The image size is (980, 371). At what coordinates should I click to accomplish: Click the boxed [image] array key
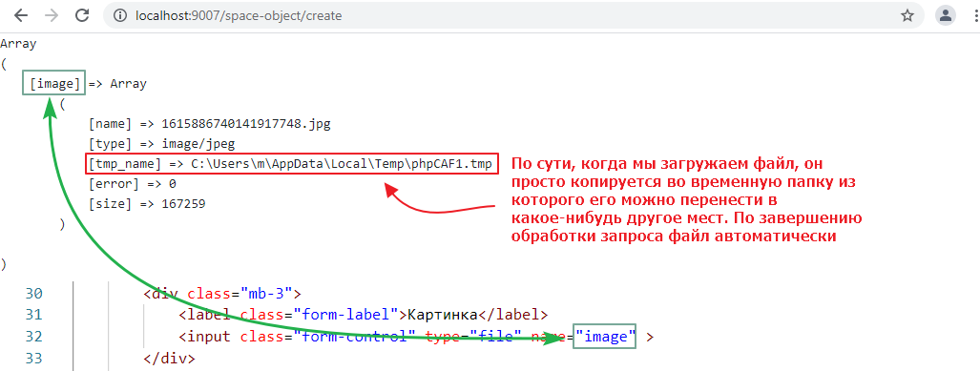[x=53, y=83]
